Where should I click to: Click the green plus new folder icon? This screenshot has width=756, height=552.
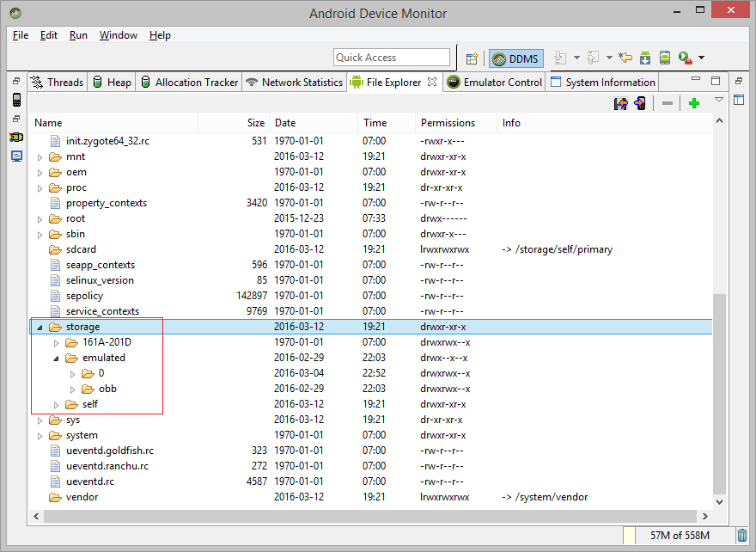pyautogui.click(x=694, y=103)
